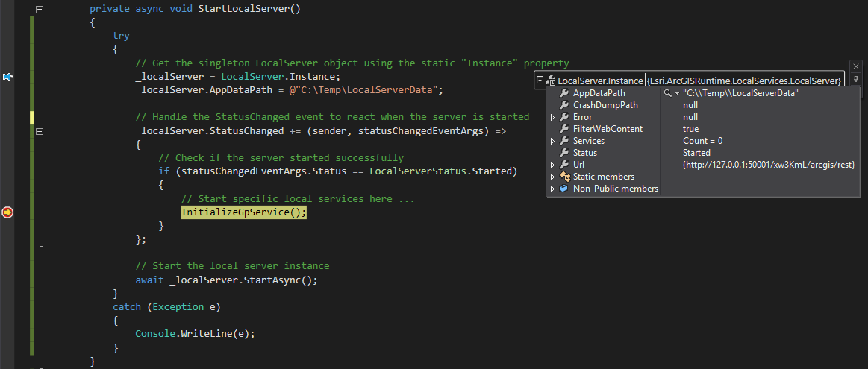Click the highlighted InitializeGpService(); statement
The height and width of the screenshot is (369, 868).
(x=243, y=212)
